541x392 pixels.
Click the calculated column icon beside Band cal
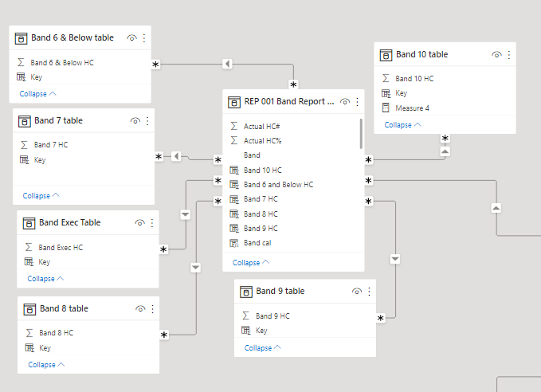click(234, 243)
